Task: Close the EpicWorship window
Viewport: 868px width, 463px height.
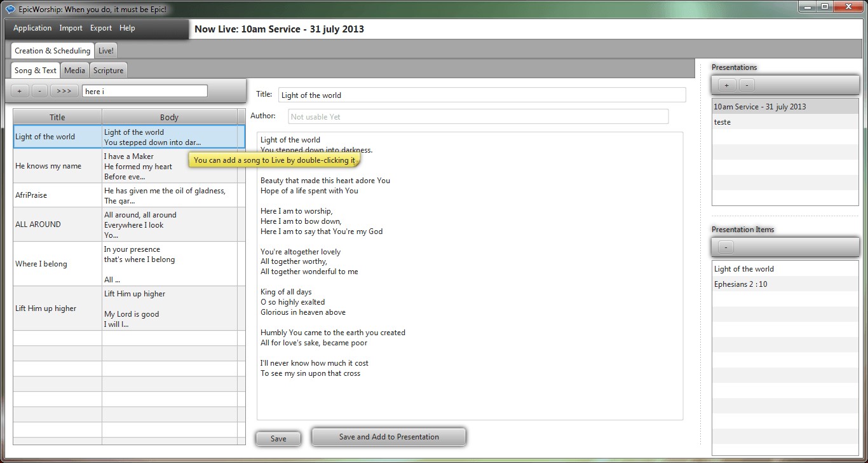Action: (x=848, y=6)
